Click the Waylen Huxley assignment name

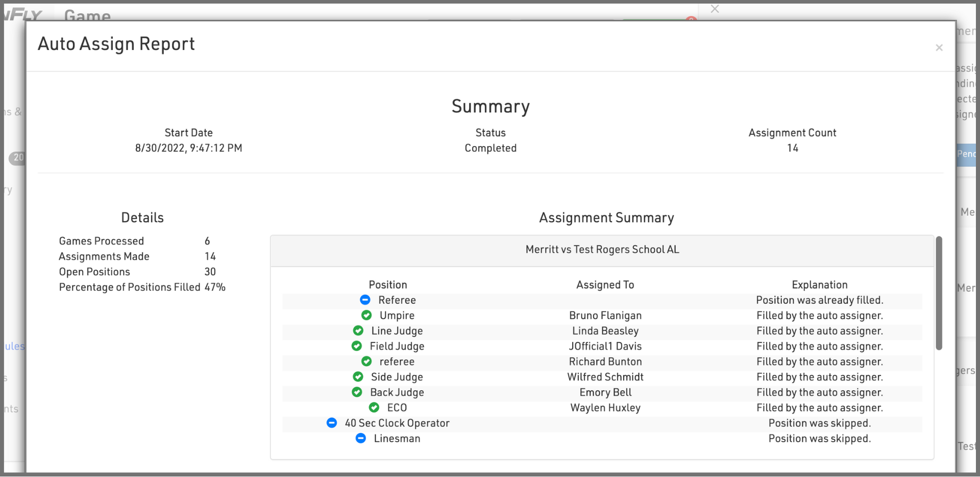[x=605, y=408]
